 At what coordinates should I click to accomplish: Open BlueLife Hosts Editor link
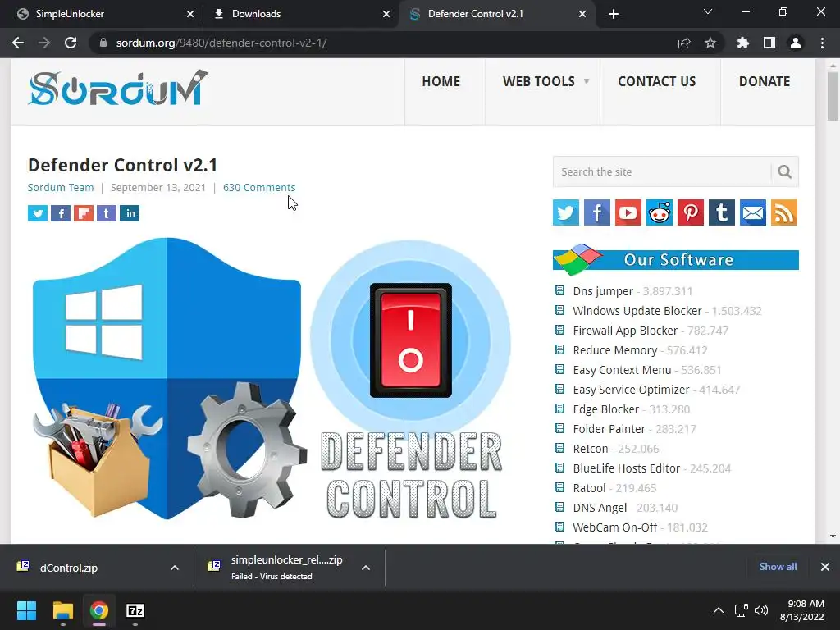click(x=626, y=468)
